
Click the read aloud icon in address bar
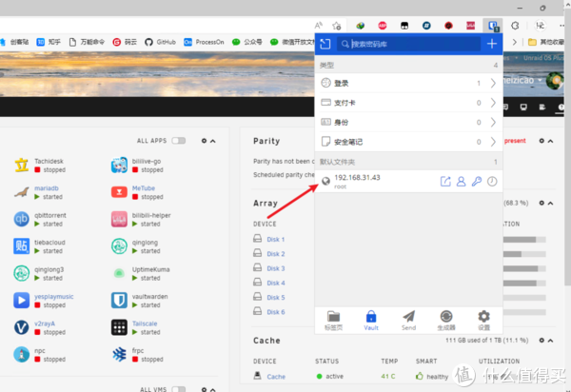pos(319,26)
